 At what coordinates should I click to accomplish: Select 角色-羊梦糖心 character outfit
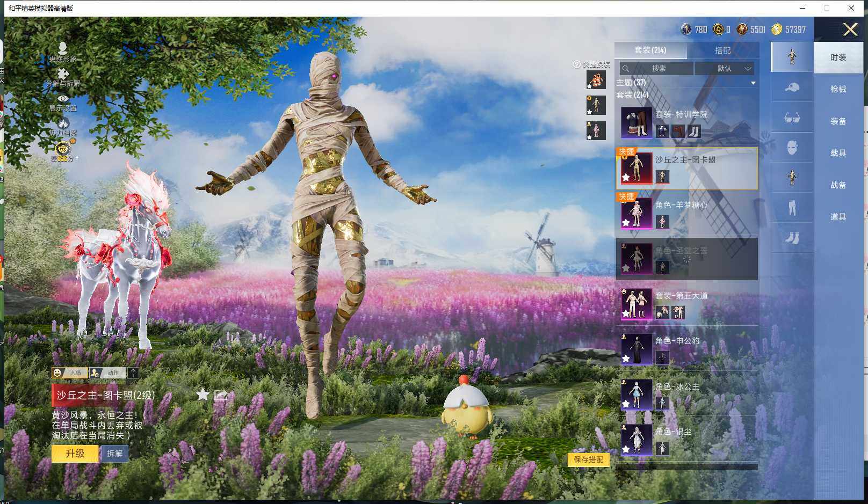686,213
